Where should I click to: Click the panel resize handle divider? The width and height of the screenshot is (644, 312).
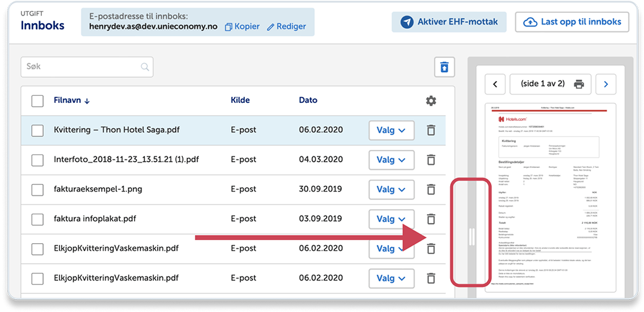click(x=471, y=236)
